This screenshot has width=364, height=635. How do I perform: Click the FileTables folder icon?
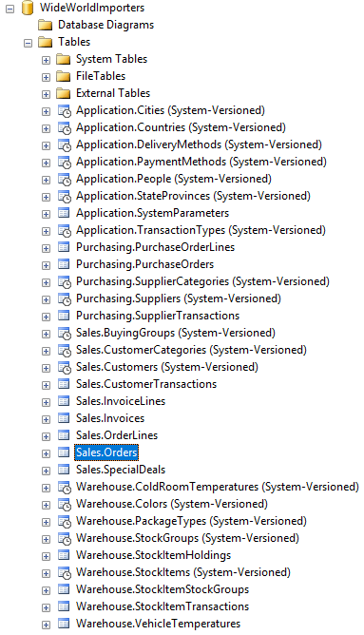click(x=63, y=77)
